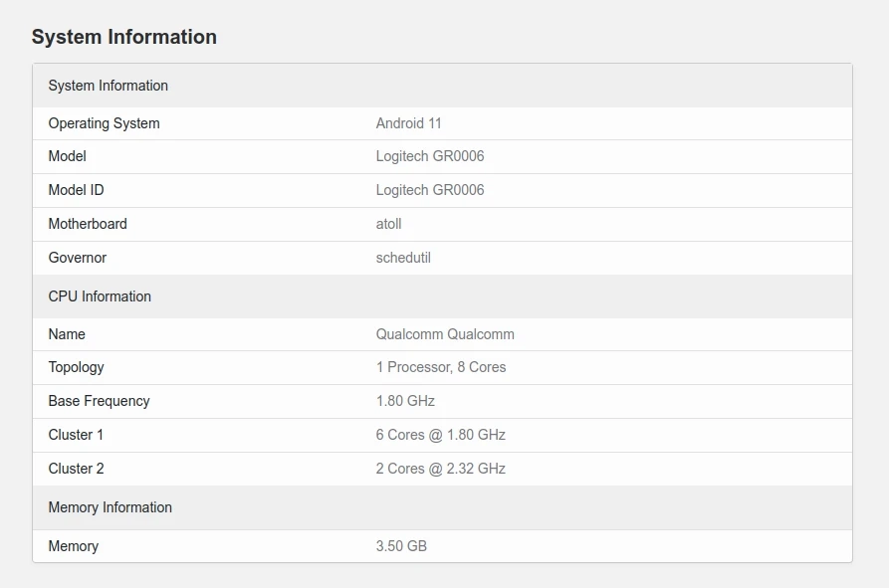889x588 pixels.
Task: Click the Logitech GR0006 value in Model ID row
Action: click(430, 190)
